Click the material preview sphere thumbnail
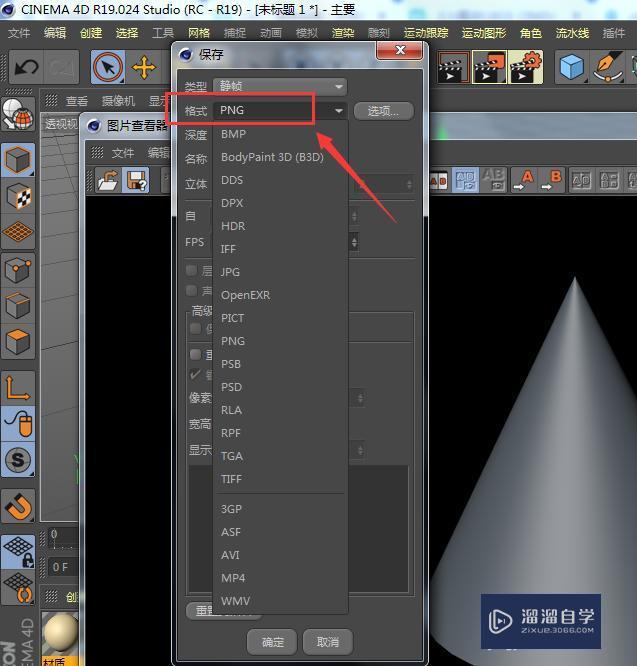The height and width of the screenshot is (666, 637). 60,632
